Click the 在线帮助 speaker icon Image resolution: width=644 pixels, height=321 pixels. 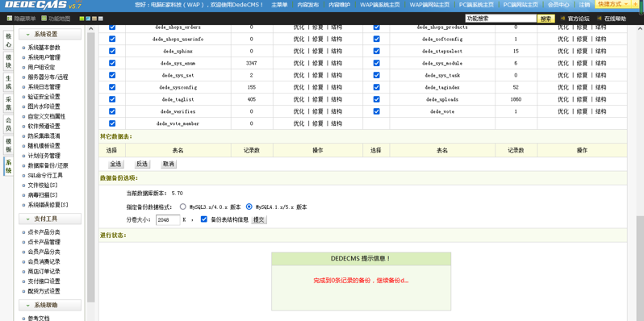click(x=599, y=19)
